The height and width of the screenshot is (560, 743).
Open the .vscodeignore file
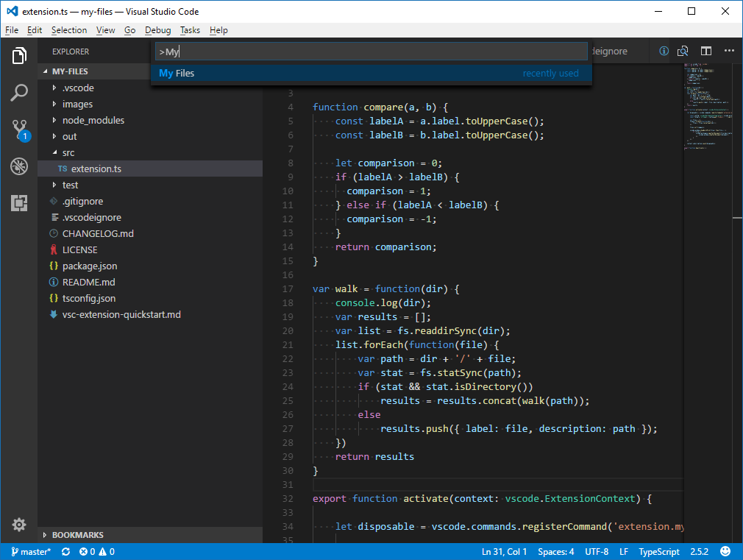point(150,217)
